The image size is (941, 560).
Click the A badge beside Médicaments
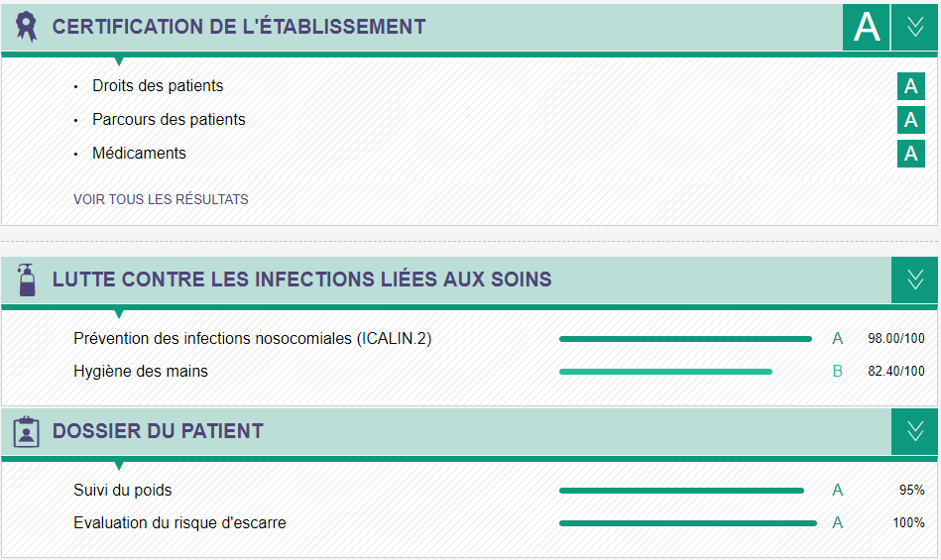910,154
